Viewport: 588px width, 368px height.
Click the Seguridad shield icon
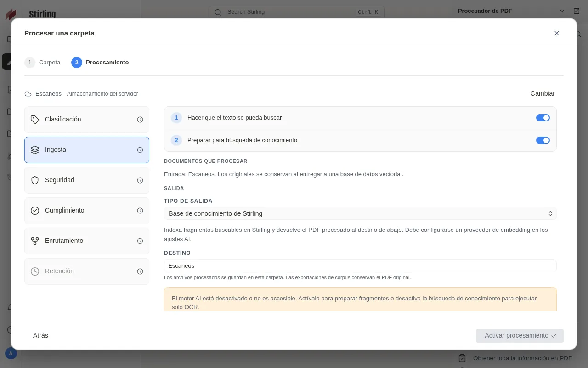(x=35, y=180)
